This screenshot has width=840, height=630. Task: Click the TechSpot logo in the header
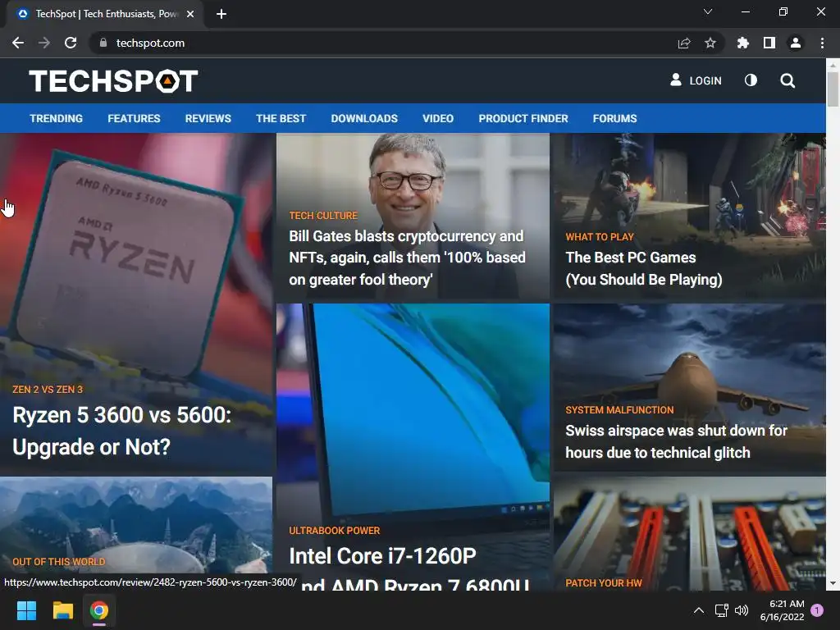(x=113, y=81)
